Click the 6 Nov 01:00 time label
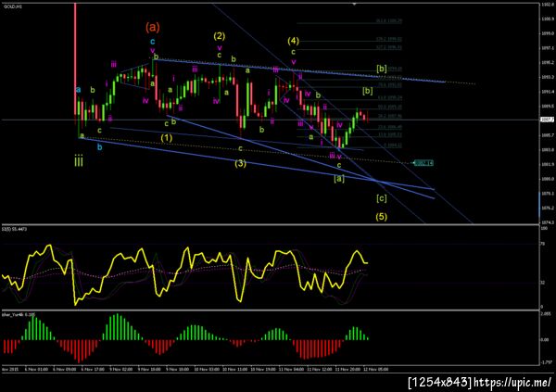 36,370
